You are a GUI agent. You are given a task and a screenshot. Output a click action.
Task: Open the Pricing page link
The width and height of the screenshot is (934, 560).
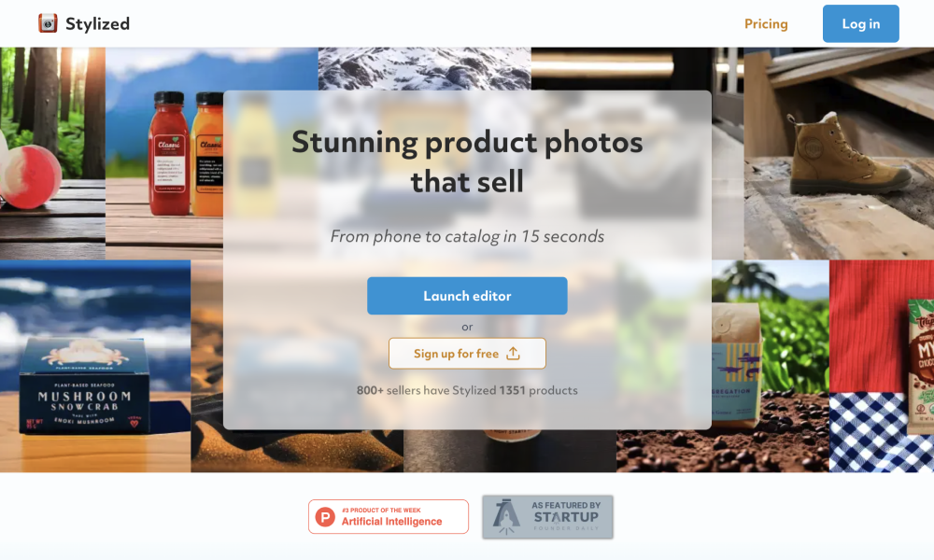click(x=766, y=24)
